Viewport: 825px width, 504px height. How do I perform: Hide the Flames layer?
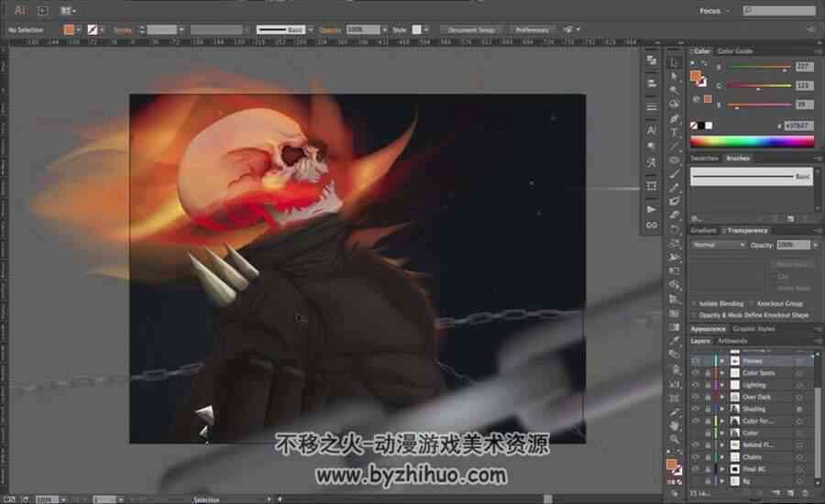coord(696,361)
